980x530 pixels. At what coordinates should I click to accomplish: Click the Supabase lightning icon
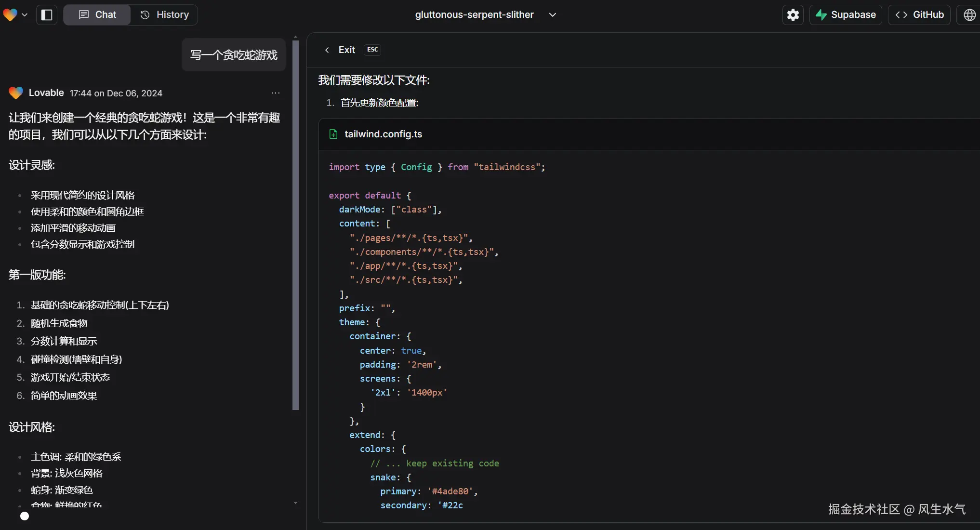click(821, 15)
